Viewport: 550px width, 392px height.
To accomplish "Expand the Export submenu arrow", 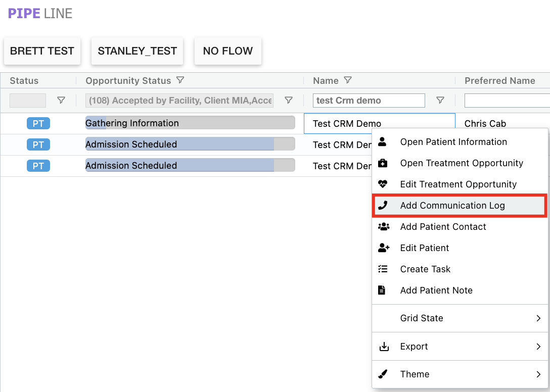I will (538, 347).
